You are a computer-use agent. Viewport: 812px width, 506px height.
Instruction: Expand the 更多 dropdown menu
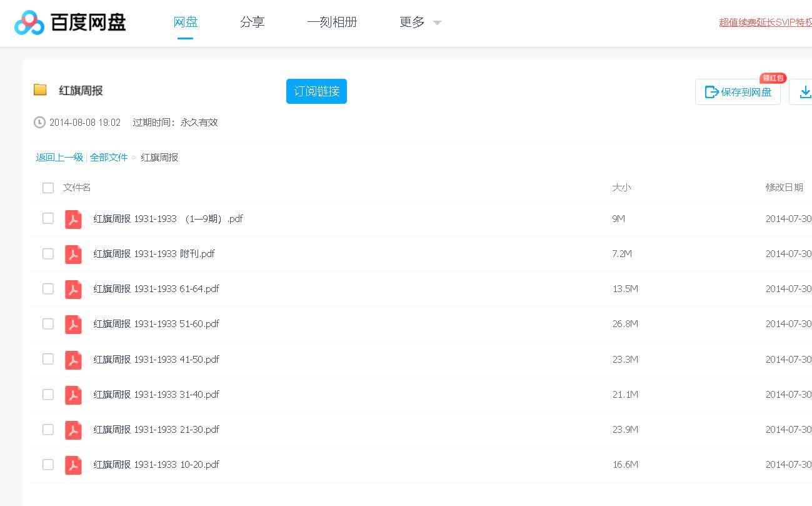pyautogui.click(x=420, y=23)
